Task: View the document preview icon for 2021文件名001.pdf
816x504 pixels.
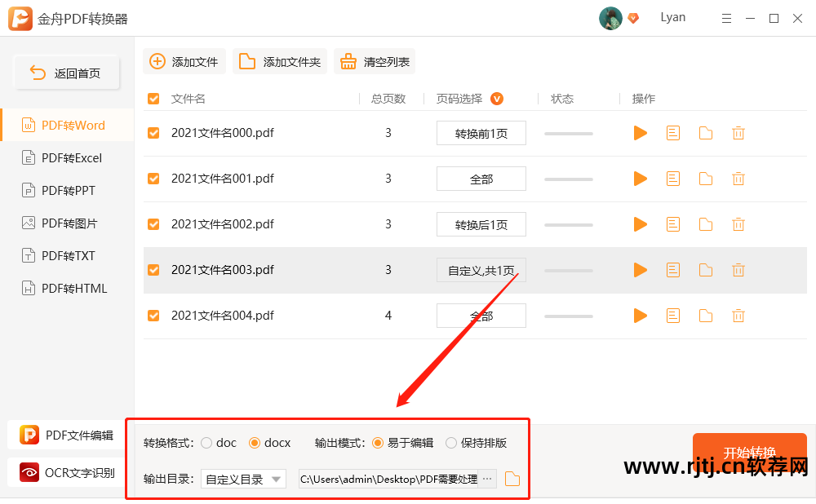Action: point(672,178)
